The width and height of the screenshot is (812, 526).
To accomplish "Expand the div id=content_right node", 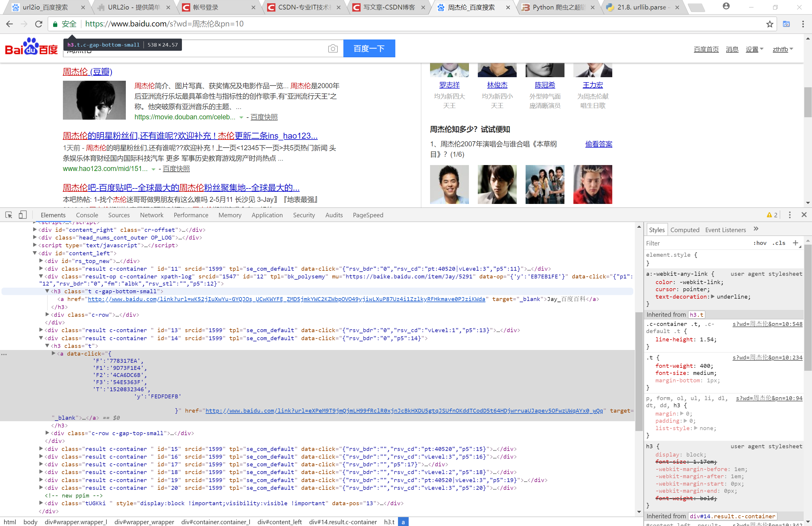I will (x=35, y=229).
